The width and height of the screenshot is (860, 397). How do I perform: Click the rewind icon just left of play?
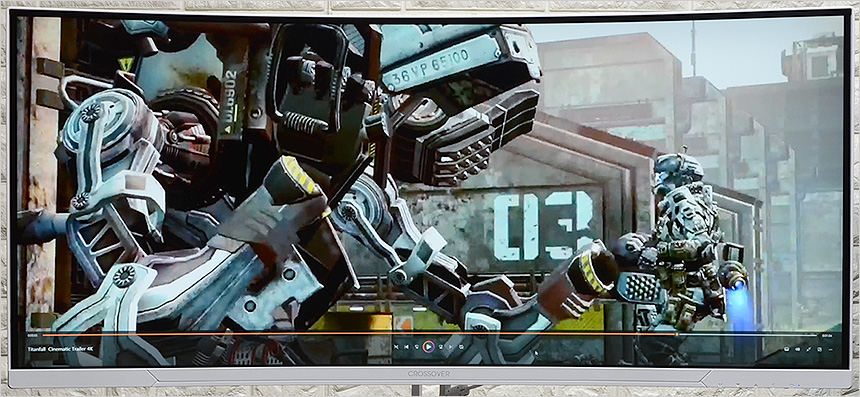tap(417, 347)
